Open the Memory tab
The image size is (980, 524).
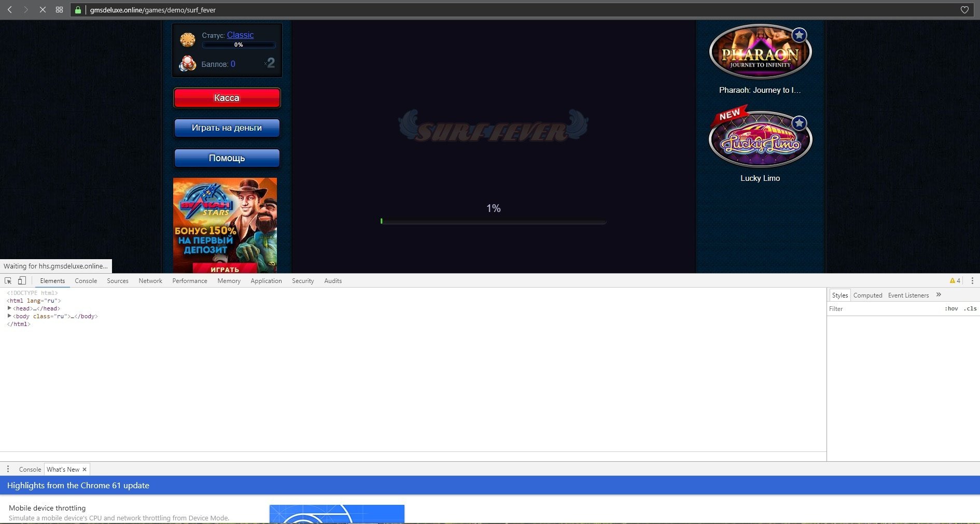[x=229, y=280]
